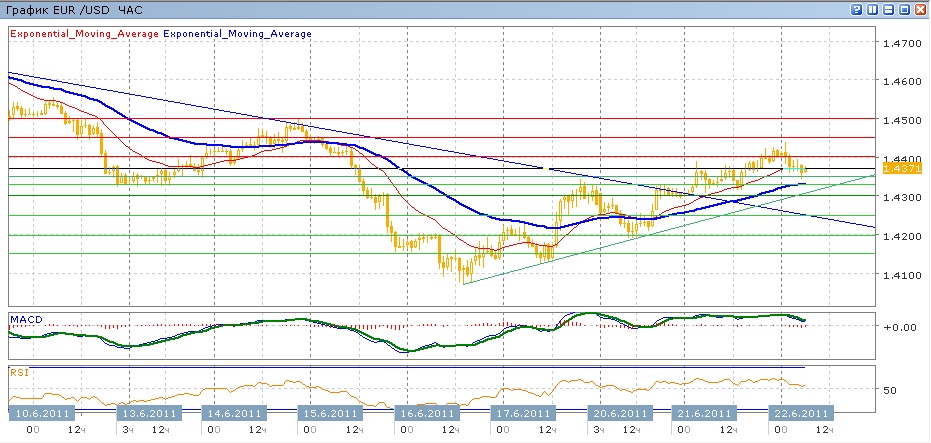
Task: Click the vertical split layout icon
Action: click(x=872, y=9)
